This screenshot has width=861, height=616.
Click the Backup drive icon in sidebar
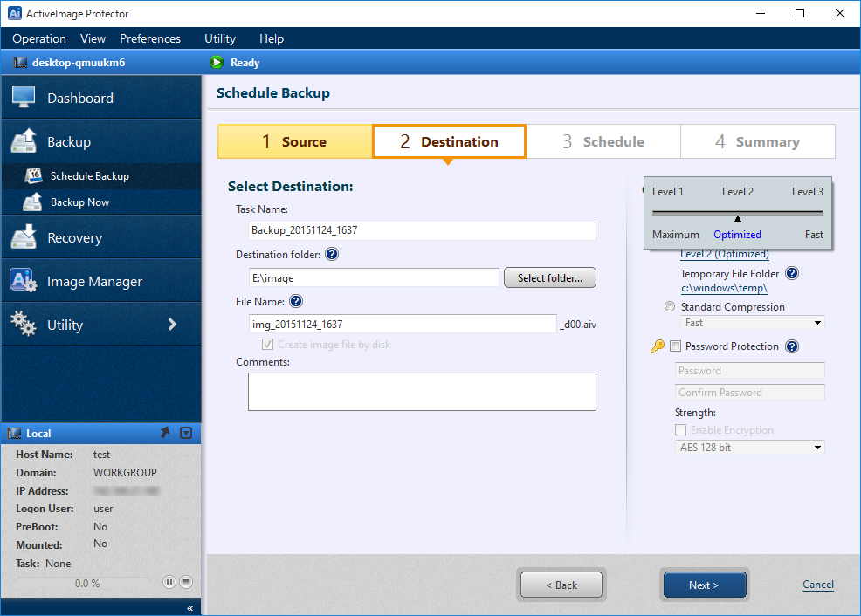click(x=23, y=141)
